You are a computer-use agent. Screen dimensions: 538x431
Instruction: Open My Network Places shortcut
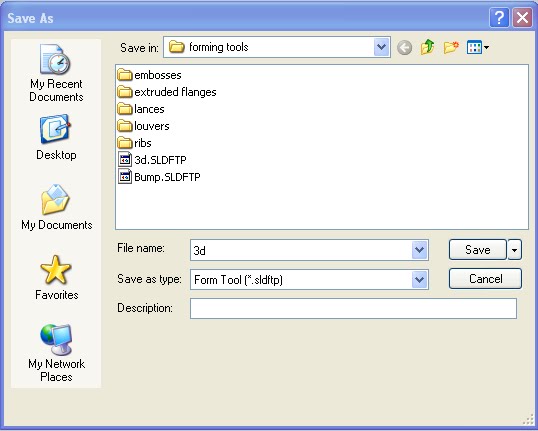[56, 353]
